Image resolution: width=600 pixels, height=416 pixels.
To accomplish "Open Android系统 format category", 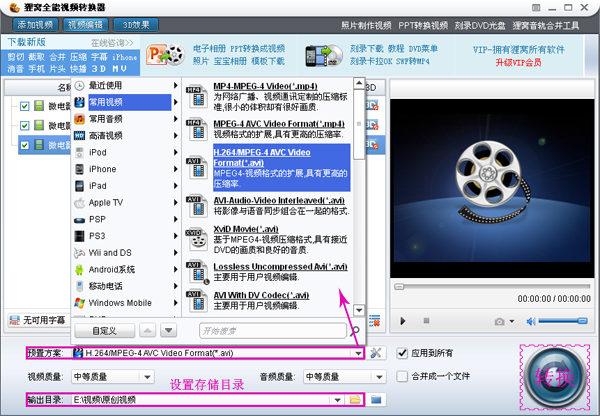I will (x=126, y=269).
